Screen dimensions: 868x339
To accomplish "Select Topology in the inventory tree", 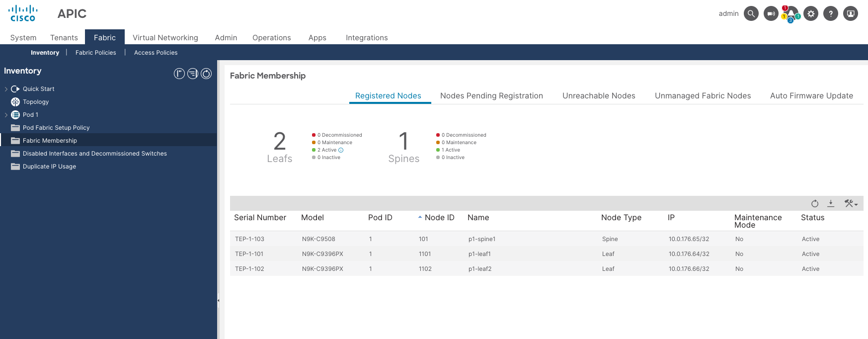I will tap(36, 102).
